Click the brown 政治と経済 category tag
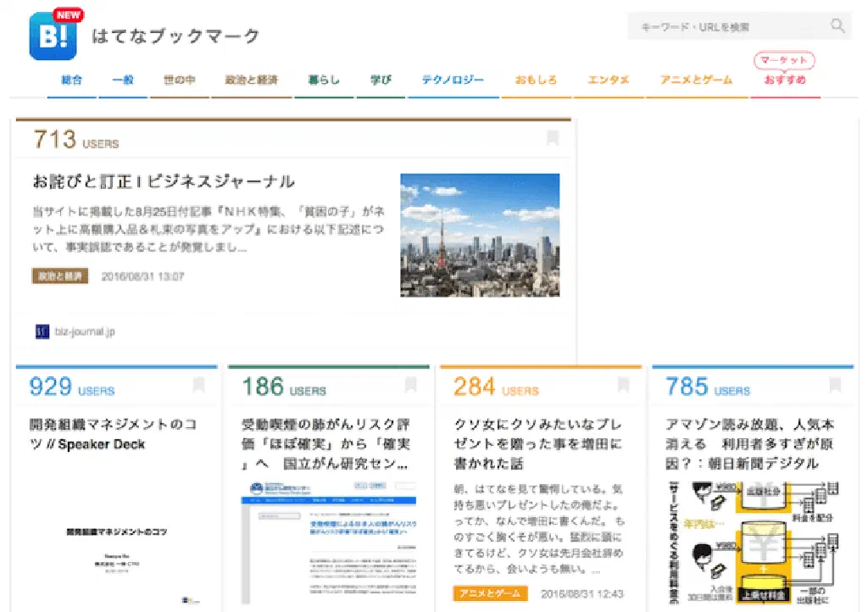The image size is (868, 612). click(60, 276)
